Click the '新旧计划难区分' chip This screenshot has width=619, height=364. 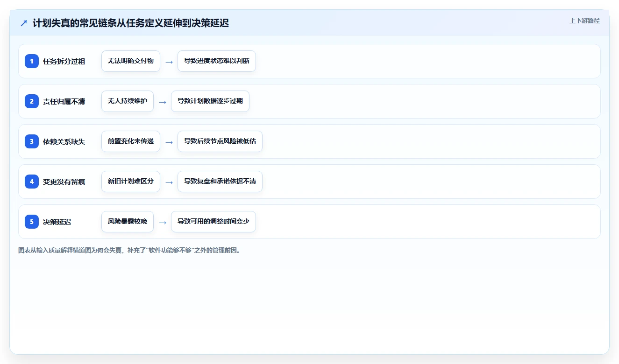(131, 182)
